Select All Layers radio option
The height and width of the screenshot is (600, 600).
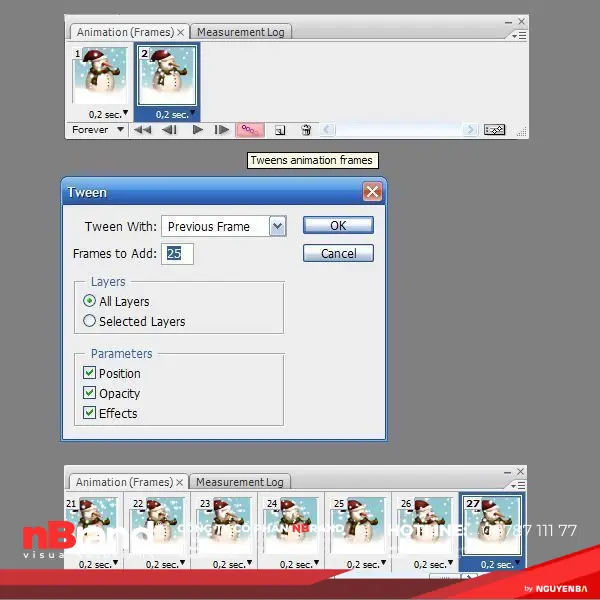pyautogui.click(x=89, y=301)
